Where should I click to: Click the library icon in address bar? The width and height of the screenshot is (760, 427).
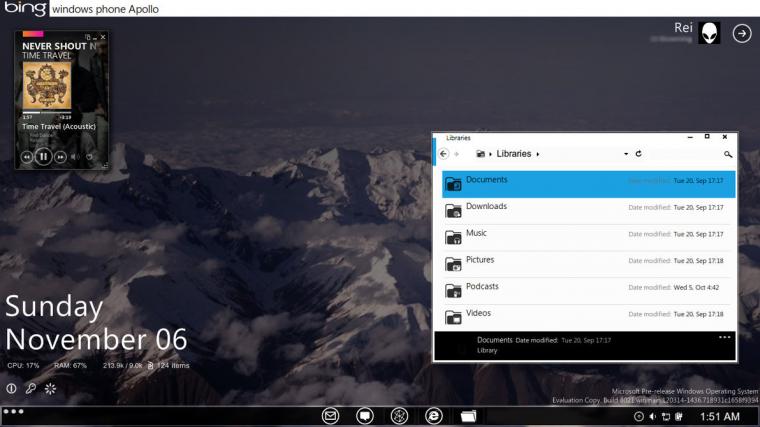pos(480,154)
